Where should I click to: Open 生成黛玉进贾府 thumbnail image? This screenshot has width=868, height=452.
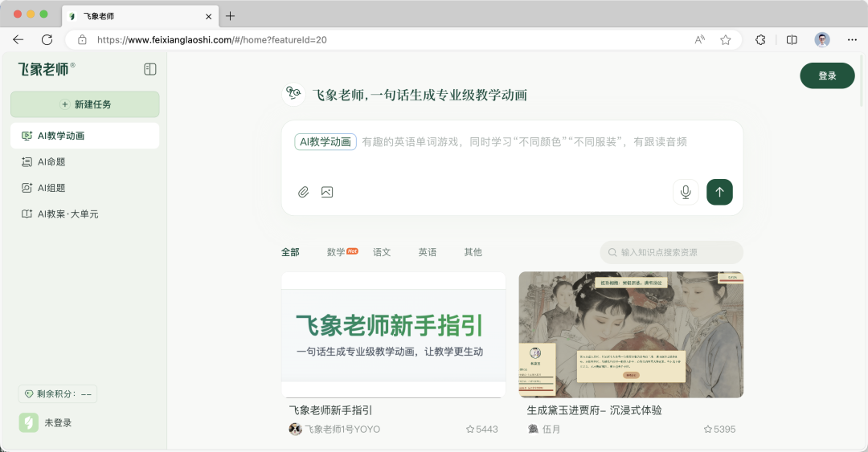point(631,334)
